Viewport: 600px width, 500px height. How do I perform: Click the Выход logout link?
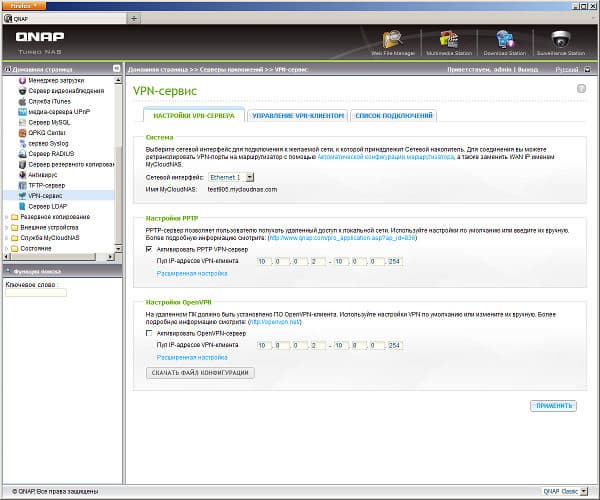coord(528,70)
